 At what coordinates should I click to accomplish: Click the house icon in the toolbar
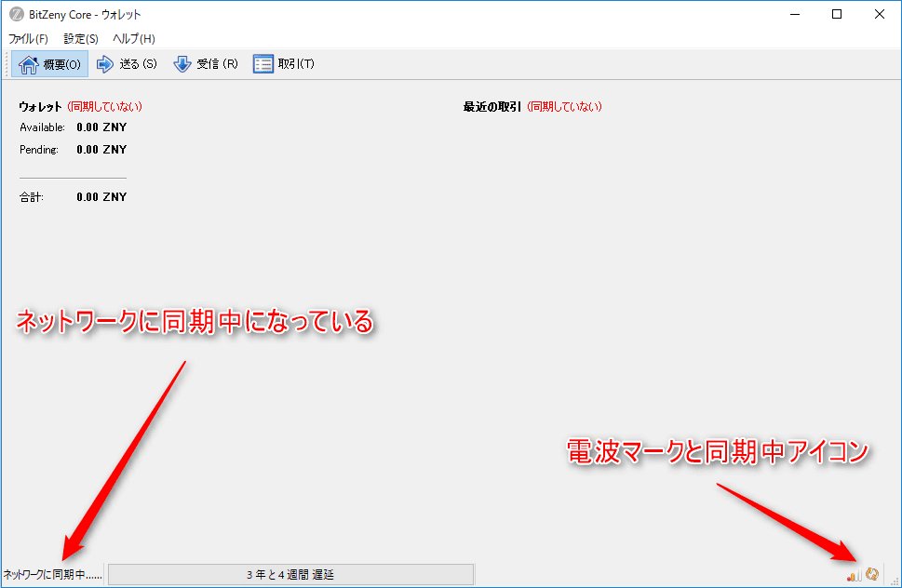pos(28,64)
